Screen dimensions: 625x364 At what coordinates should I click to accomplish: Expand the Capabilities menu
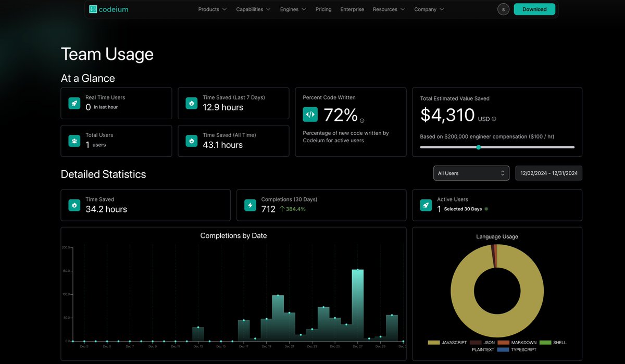pos(254,9)
